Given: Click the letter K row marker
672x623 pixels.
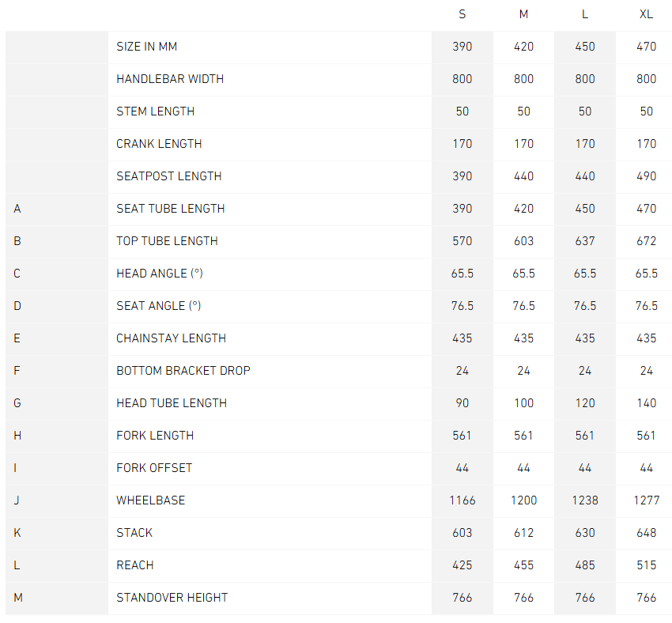Looking at the screenshot, I should pyautogui.click(x=17, y=533).
